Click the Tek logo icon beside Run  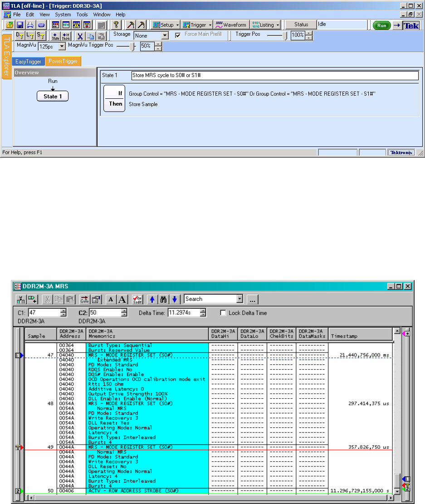(x=411, y=25)
